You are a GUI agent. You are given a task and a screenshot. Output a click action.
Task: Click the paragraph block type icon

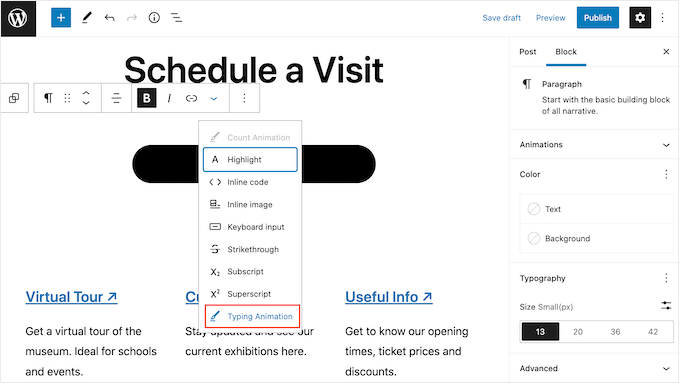coord(48,98)
